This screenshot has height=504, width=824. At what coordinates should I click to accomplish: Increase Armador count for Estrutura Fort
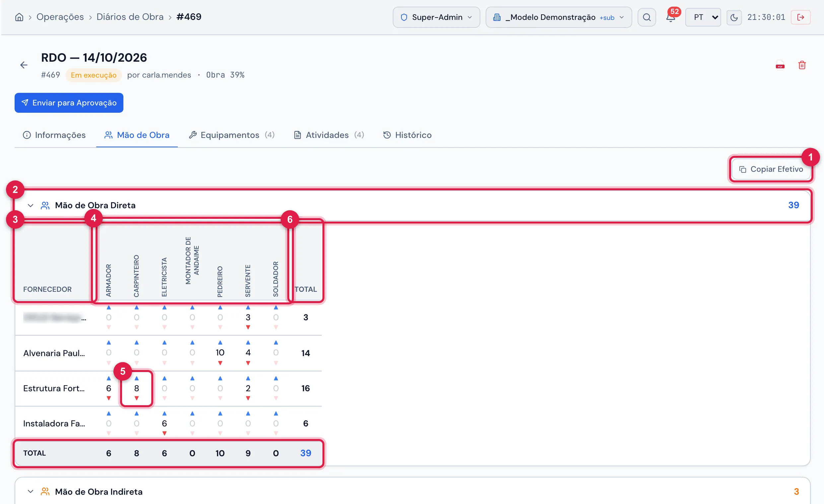point(109,378)
